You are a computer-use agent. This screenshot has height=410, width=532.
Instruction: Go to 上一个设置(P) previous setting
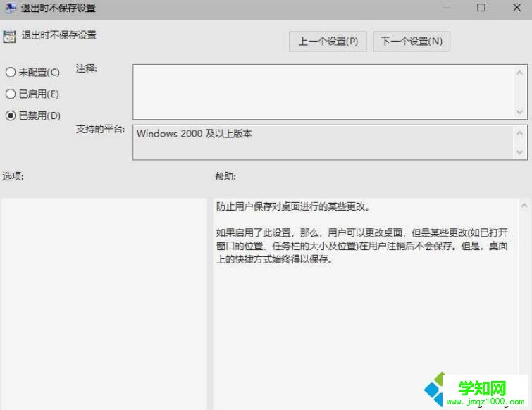(x=328, y=42)
